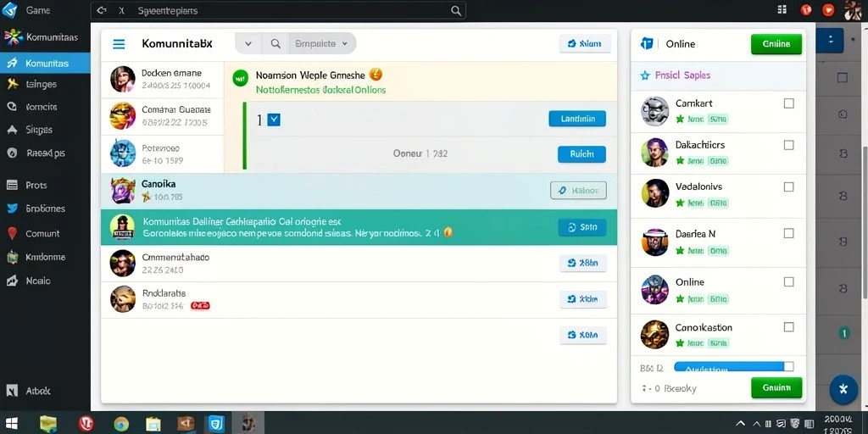This screenshot has width=868, height=434.
Task: Click the Game logo icon at top left
Action: tap(9, 10)
